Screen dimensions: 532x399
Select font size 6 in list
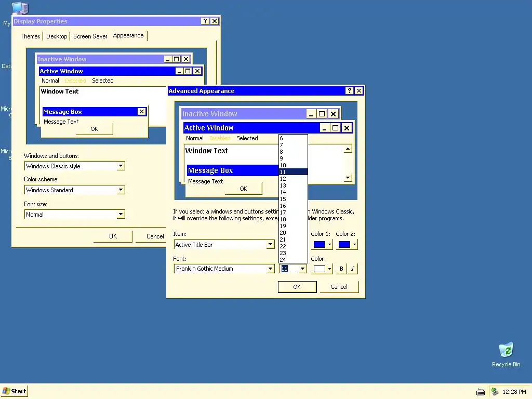[x=293, y=138]
